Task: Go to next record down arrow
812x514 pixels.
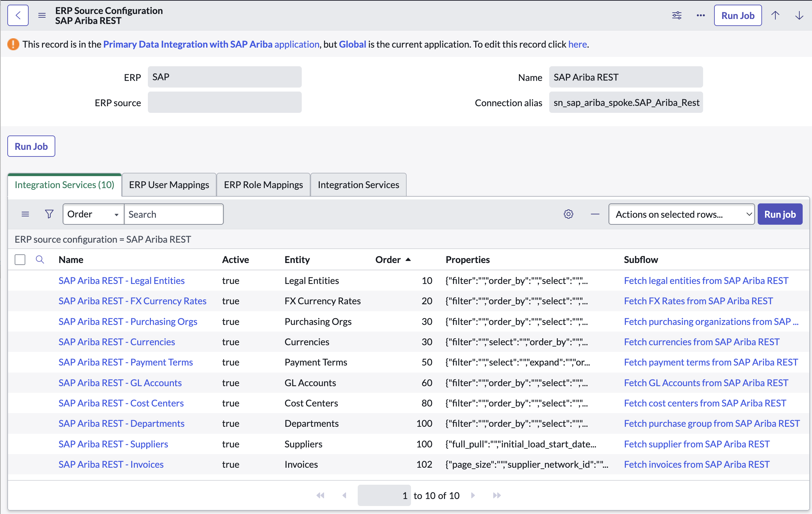Action: 799,16
